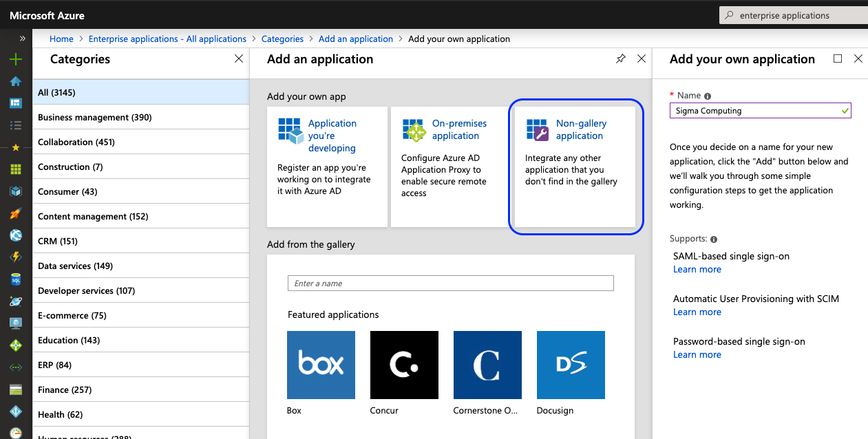868x439 pixels.
Task: Click the Supports info icon
Action: tap(714, 239)
